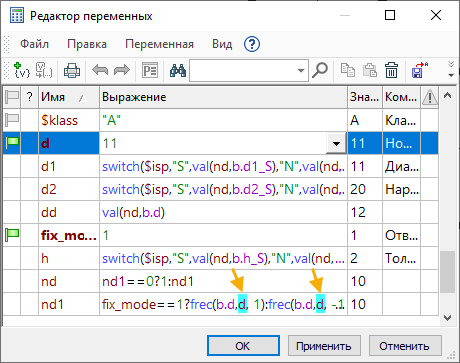Click the variable editor window icon
Image resolution: width=460 pixels, height=363 pixels.
pyautogui.click(x=17, y=16)
